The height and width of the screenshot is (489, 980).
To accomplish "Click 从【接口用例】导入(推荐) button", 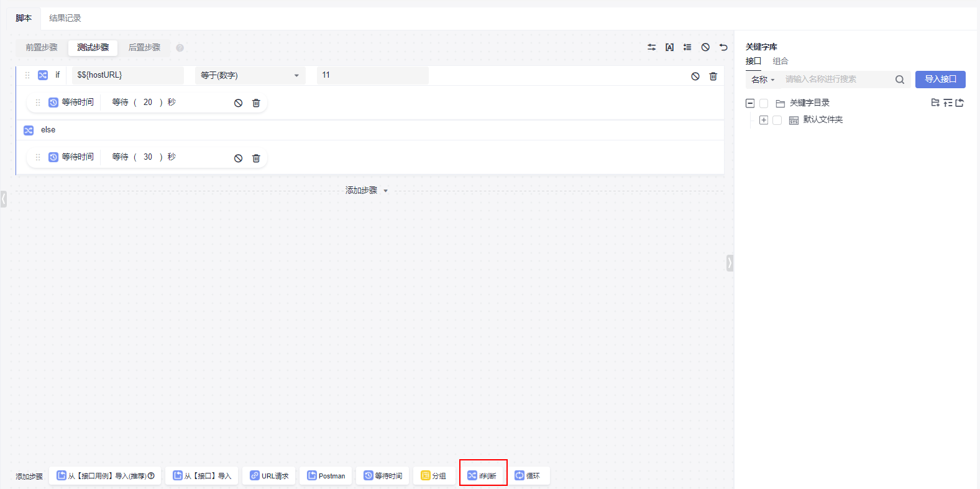I will click(x=105, y=476).
